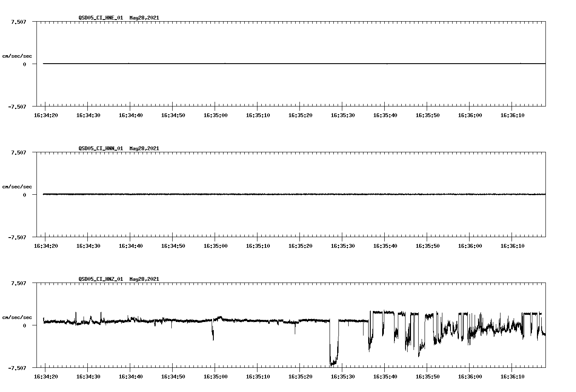Select the HNN waveform trace
The height and width of the screenshot is (392, 576).
(254, 194)
